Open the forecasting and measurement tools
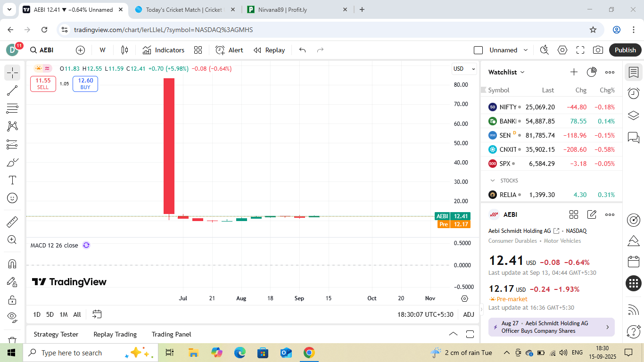The height and width of the screenshot is (362, 644). coord(12,144)
